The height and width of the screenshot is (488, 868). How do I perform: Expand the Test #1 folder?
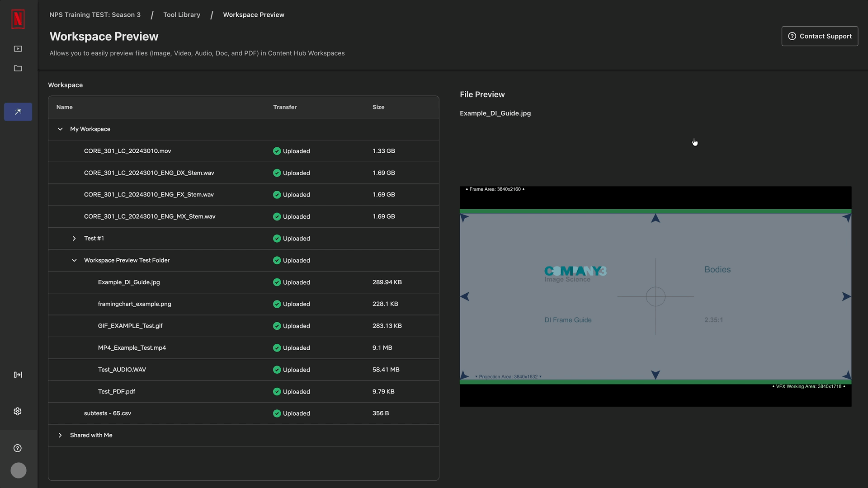[74, 238]
